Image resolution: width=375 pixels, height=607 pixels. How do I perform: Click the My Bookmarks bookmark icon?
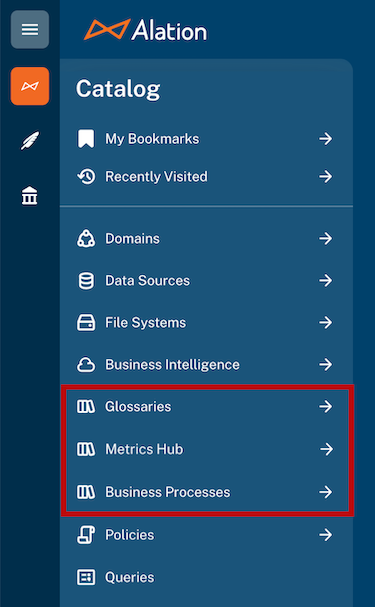pos(86,139)
